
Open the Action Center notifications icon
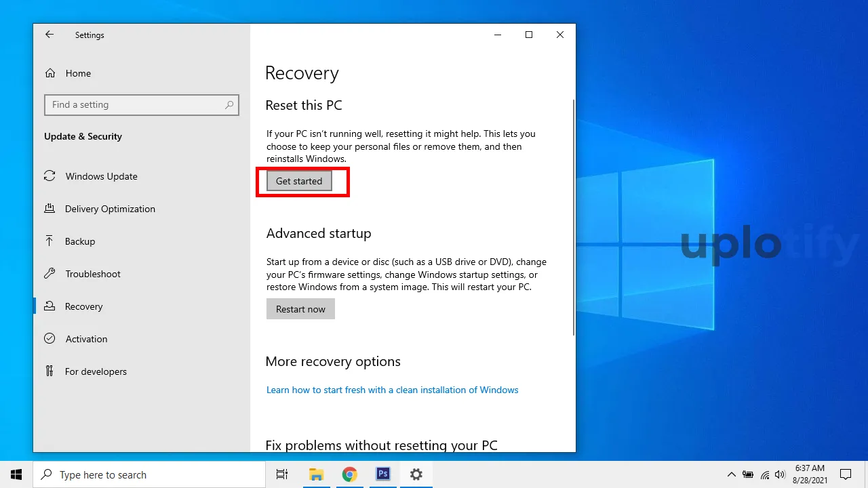click(846, 474)
